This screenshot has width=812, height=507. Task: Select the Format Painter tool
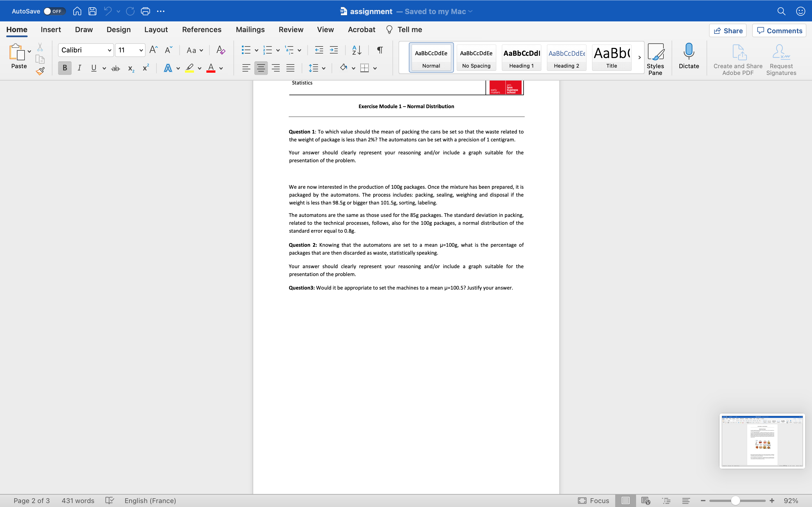pyautogui.click(x=40, y=71)
